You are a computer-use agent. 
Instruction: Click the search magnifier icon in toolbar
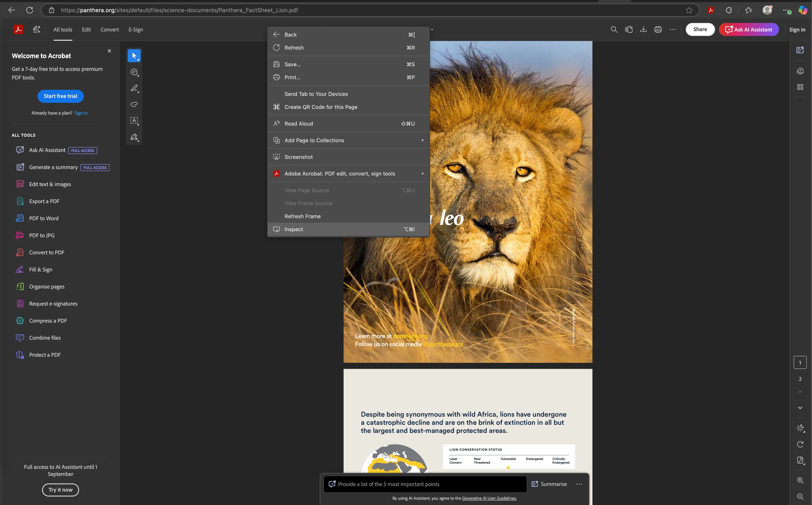click(614, 29)
